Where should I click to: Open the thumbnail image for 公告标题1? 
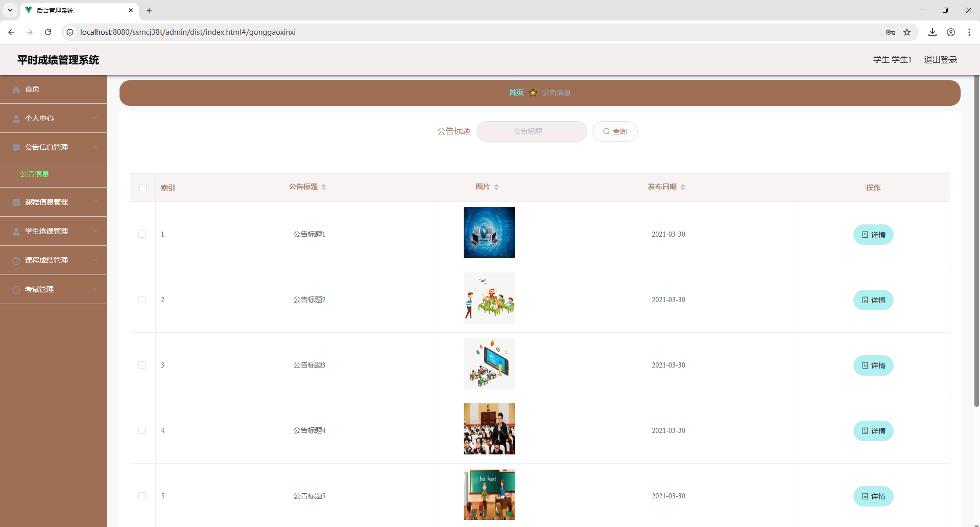click(x=489, y=233)
